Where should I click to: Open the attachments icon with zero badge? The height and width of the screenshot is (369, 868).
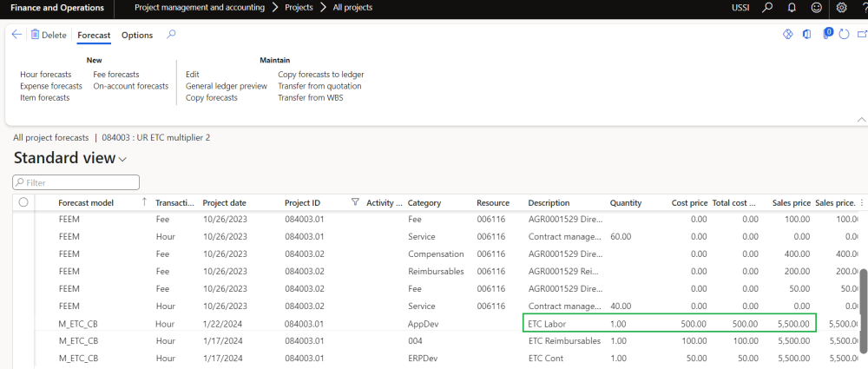(x=826, y=35)
